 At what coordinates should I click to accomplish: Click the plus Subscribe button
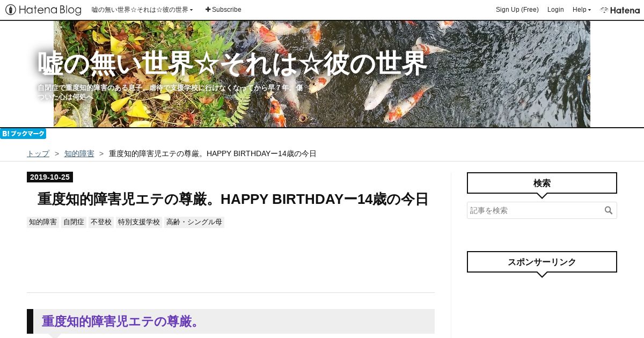point(223,10)
